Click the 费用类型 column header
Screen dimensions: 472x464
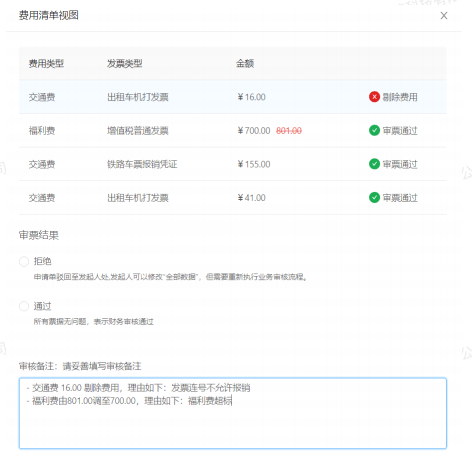coord(46,63)
